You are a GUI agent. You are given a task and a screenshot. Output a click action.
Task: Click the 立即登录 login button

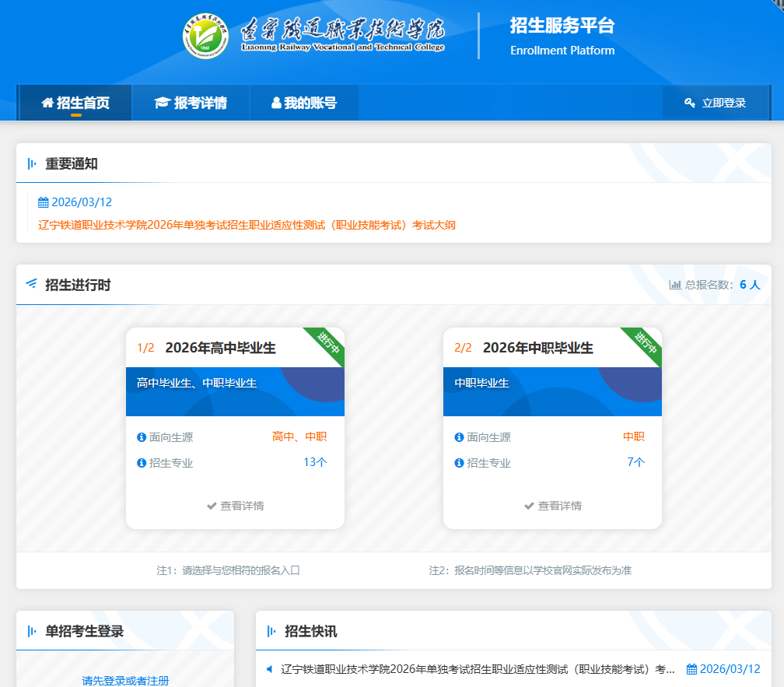click(x=715, y=103)
